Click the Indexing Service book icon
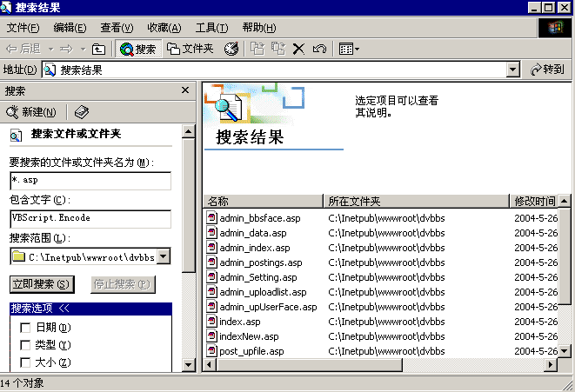 (x=82, y=112)
